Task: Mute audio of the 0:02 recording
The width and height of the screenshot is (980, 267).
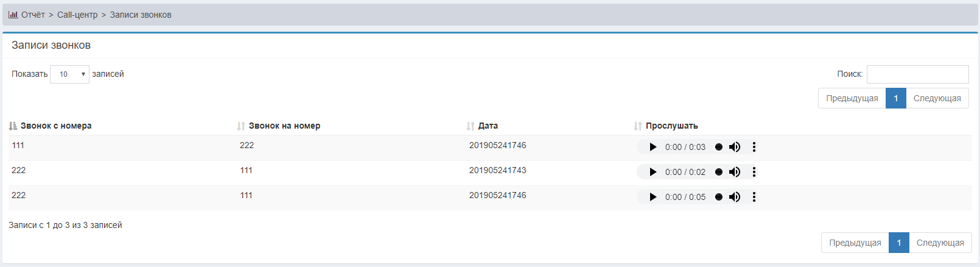Action: [735, 172]
